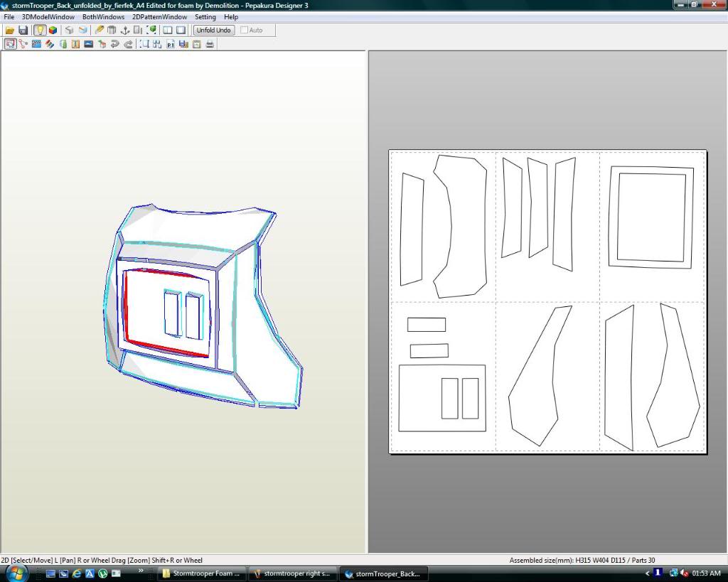Click the arrange parts grid icon

[157, 44]
